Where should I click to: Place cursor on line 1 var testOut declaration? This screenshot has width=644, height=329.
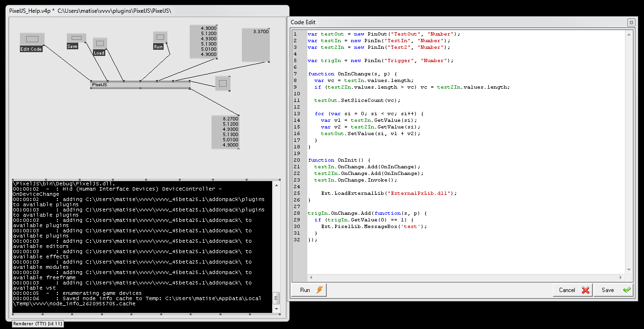point(384,34)
